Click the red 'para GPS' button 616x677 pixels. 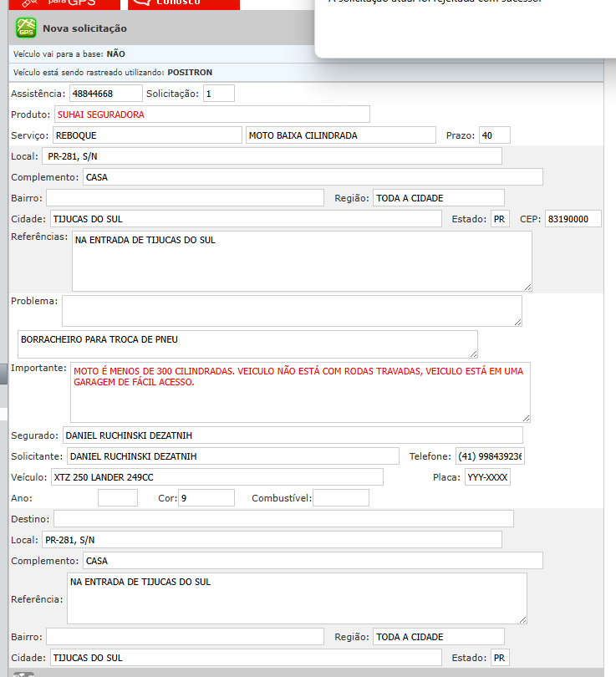click(64, 4)
